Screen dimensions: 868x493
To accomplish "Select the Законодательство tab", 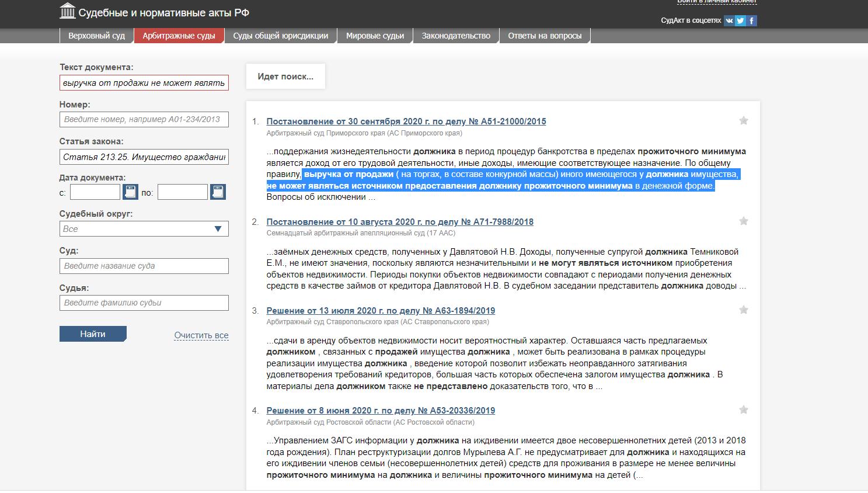I will [x=456, y=36].
